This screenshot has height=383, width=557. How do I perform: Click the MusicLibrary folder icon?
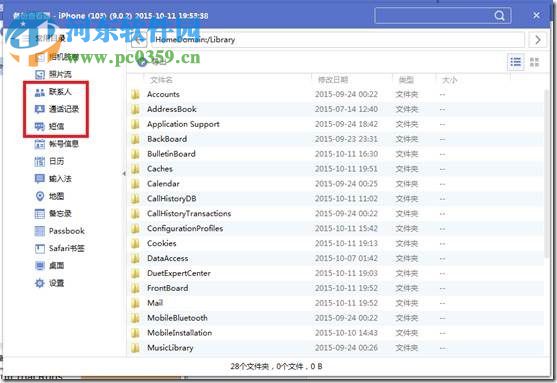(135, 348)
